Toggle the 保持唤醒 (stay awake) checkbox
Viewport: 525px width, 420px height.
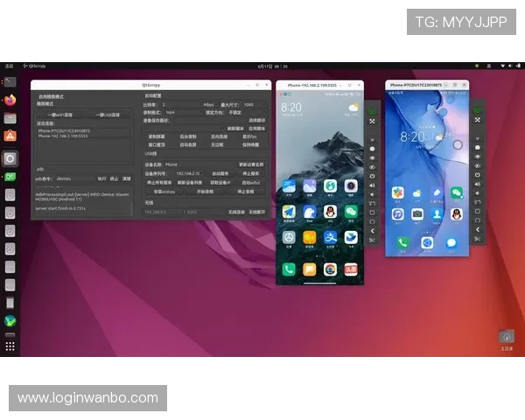tap(249, 144)
